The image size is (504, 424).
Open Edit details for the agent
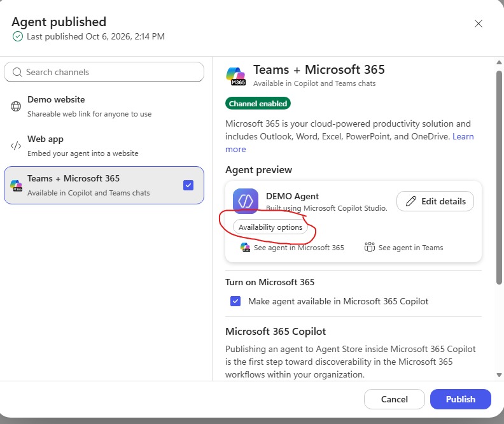[435, 201]
